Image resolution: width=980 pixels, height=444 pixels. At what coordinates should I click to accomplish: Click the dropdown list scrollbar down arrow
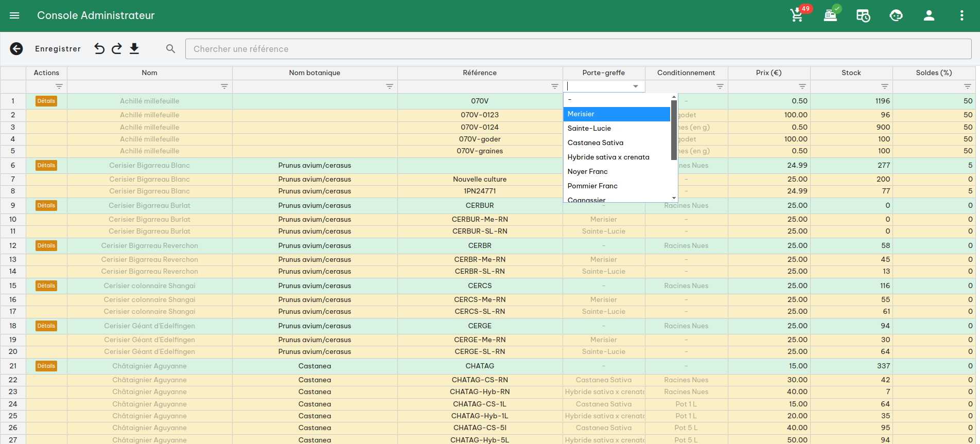pyautogui.click(x=674, y=198)
